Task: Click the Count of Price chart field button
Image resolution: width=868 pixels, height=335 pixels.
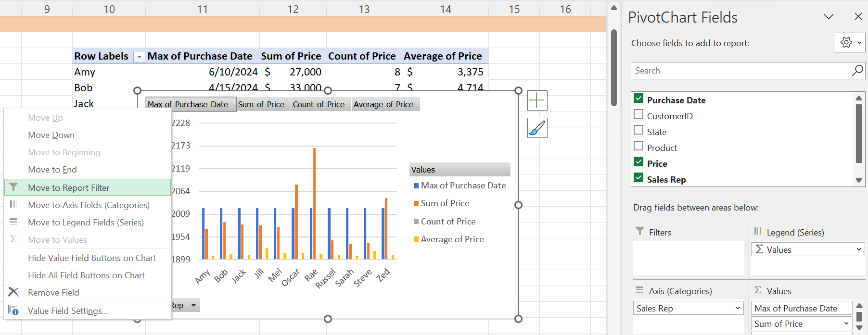Action: (x=319, y=104)
